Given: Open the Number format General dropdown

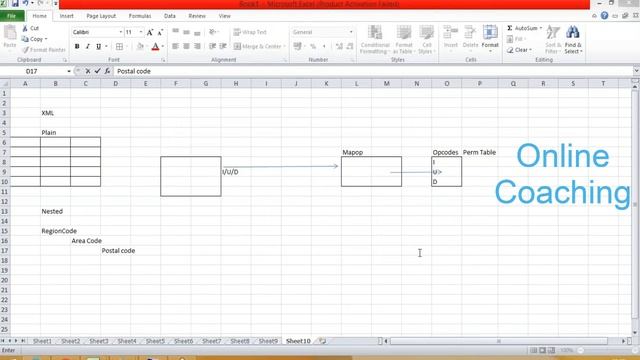Looking at the screenshot, I should coord(351,32).
